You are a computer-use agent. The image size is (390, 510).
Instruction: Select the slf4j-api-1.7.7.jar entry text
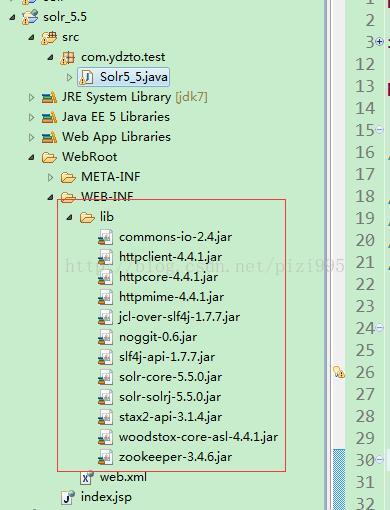167,357
